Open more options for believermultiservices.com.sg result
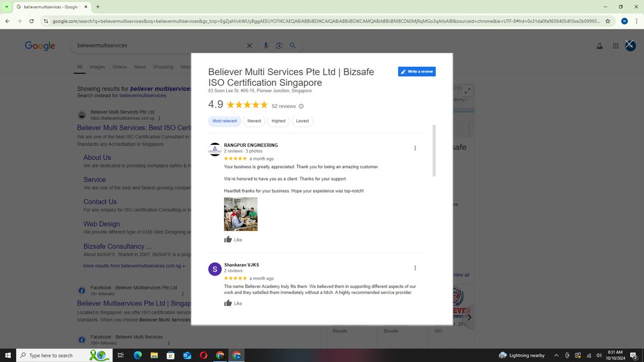This screenshot has height=362, width=644. [x=159, y=118]
